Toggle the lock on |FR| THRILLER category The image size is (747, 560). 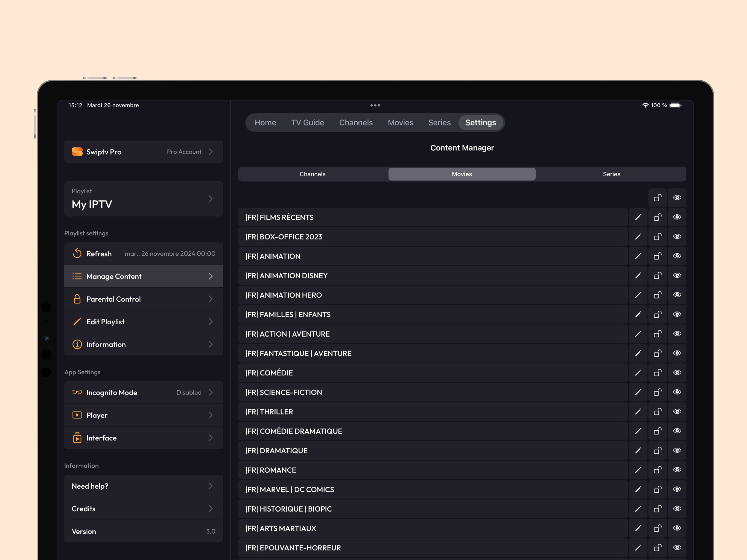point(657,412)
